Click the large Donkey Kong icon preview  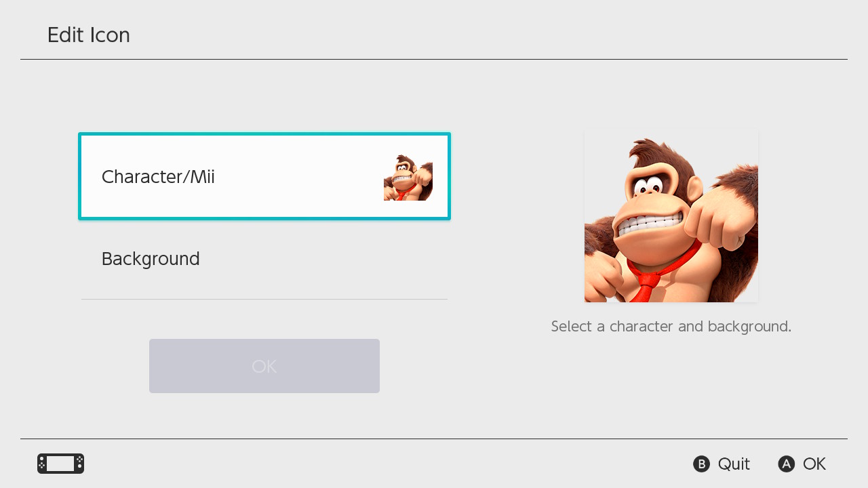click(671, 217)
